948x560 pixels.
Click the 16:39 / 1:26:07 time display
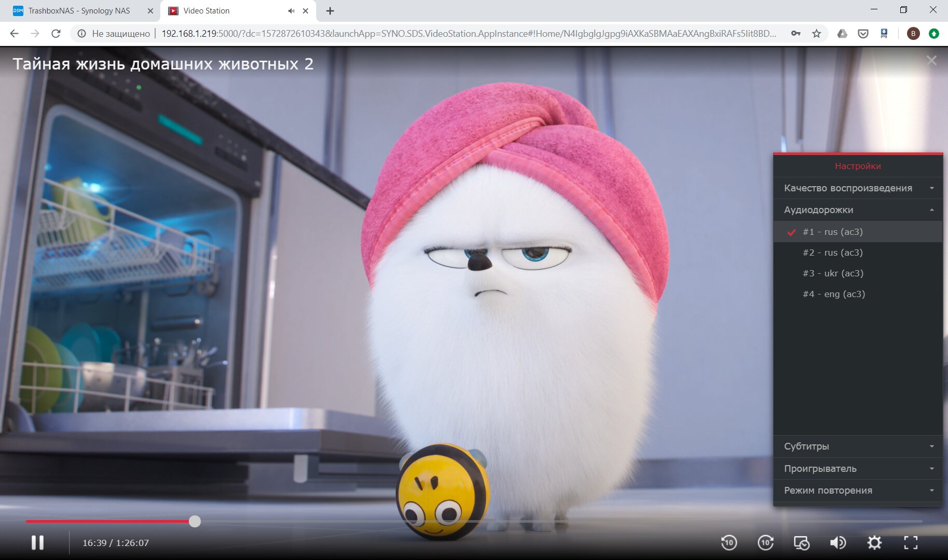(116, 543)
